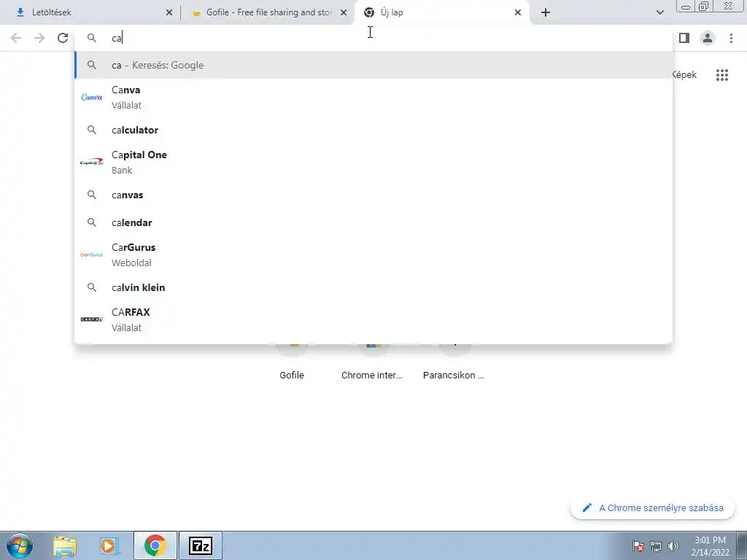
Task: Select the calvin klein suggestion
Action: [373, 287]
